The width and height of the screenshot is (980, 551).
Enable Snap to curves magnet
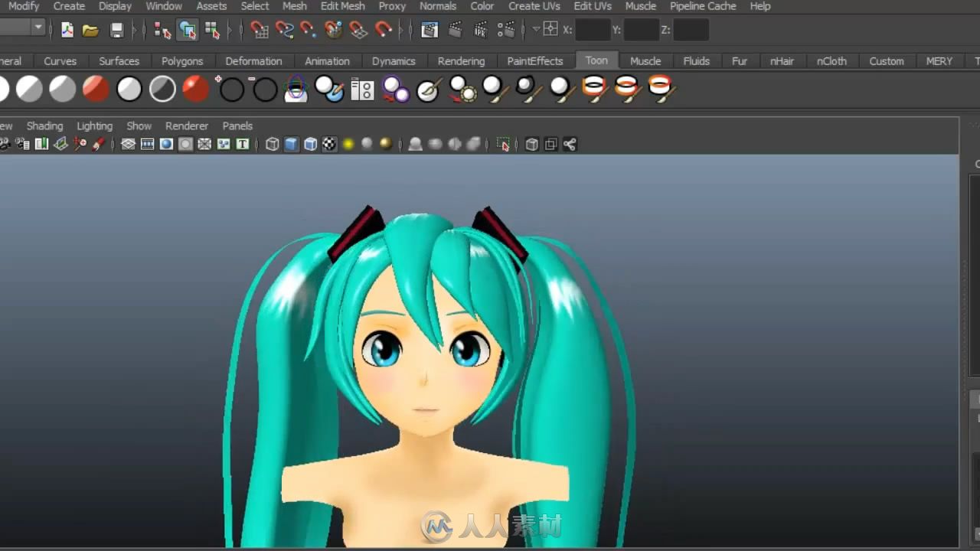click(x=285, y=31)
